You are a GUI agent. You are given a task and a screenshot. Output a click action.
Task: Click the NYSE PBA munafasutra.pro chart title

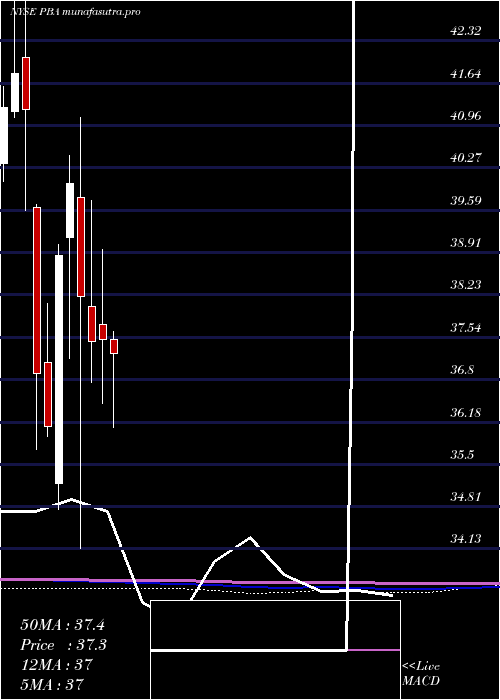(x=75, y=12)
